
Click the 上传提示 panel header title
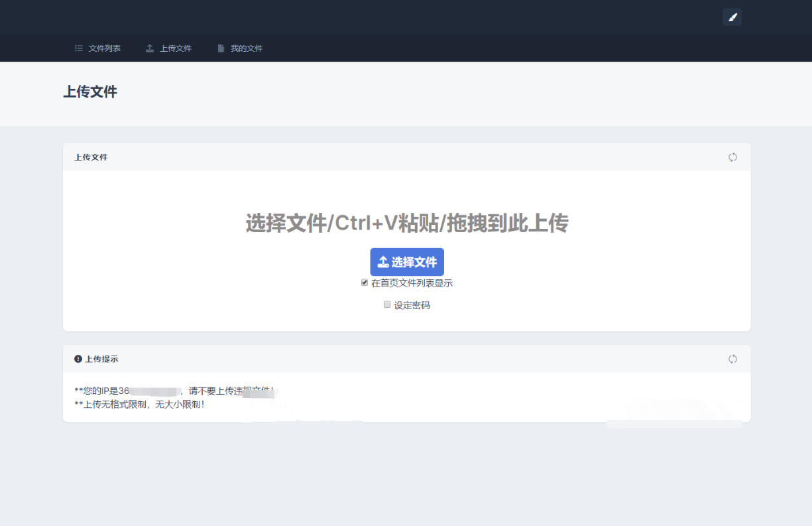click(101, 359)
